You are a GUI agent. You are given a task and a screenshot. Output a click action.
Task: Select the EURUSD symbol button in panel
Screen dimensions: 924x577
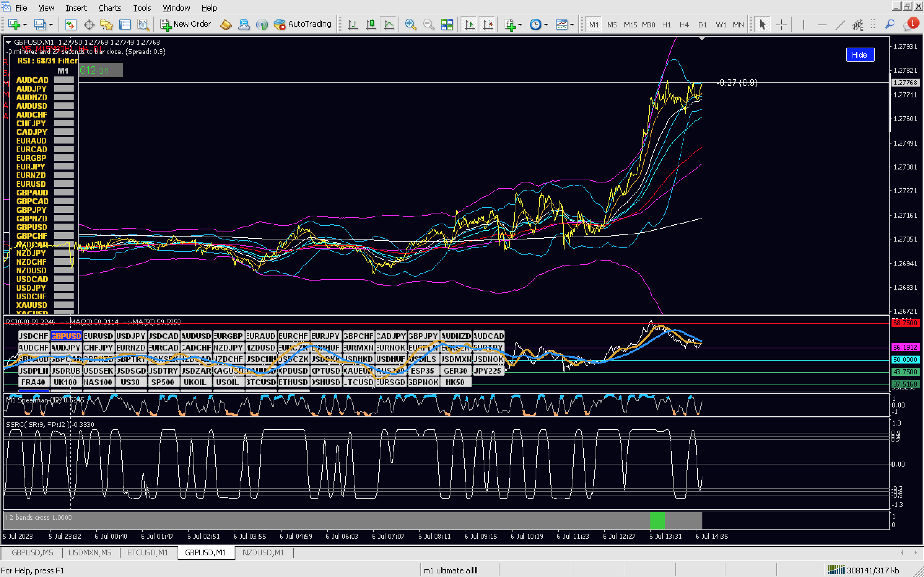[x=99, y=336]
